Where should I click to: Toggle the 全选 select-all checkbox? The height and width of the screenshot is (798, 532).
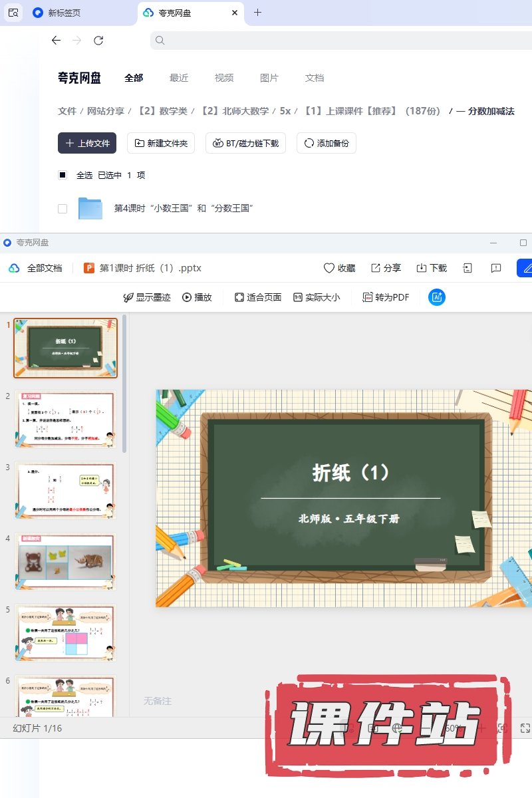(63, 175)
